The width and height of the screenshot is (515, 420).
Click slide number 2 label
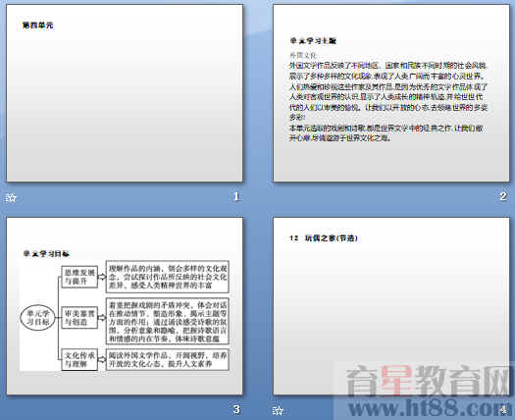503,196
